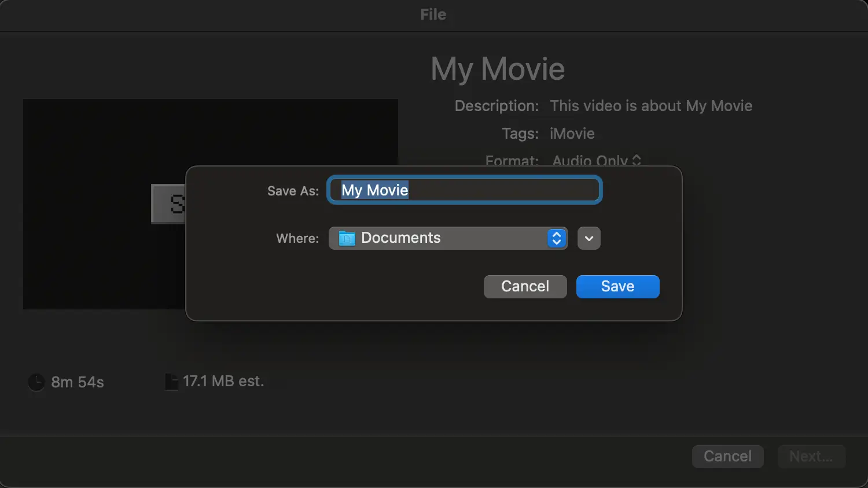868x488 pixels.
Task: Click the Save button
Action: coord(617,286)
